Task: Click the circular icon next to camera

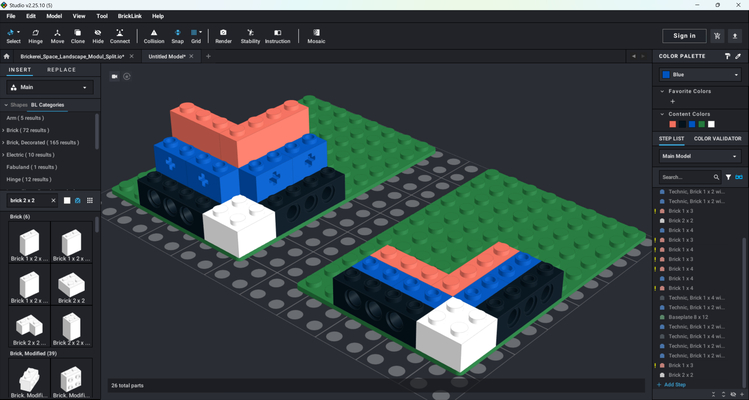Action: [127, 76]
